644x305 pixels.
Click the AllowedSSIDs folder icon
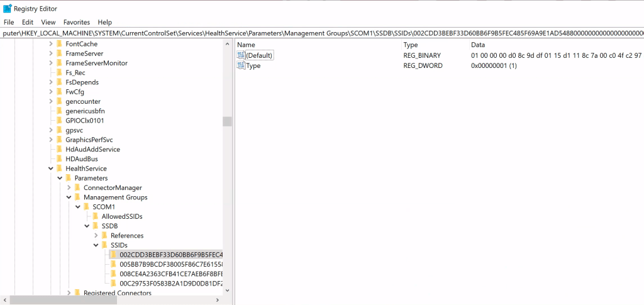coord(96,216)
